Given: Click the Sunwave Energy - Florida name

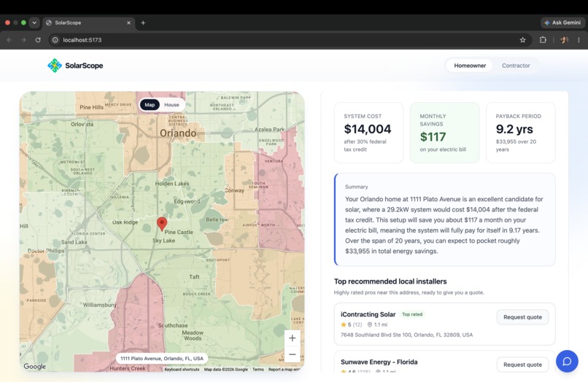Looking at the screenshot, I should click(379, 362).
